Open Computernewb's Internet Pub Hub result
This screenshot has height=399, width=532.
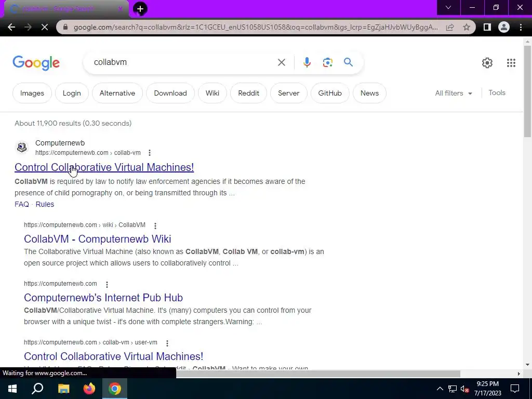(103, 298)
